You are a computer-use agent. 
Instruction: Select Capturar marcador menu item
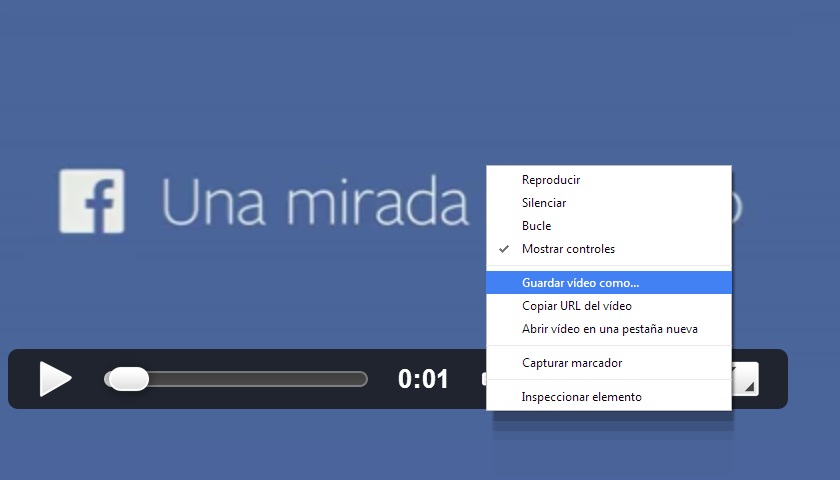tap(609, 363)
